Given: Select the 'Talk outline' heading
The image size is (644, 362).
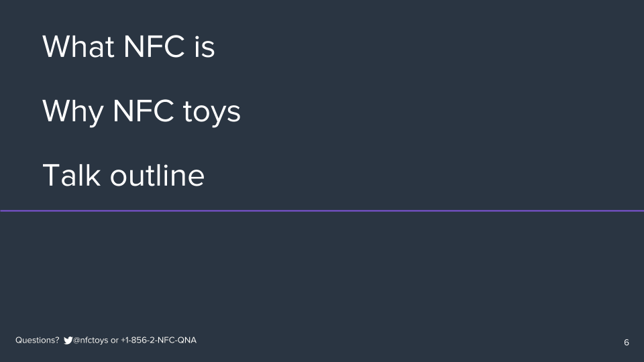Looking at the screenshot, I should (x=123, y=176).
